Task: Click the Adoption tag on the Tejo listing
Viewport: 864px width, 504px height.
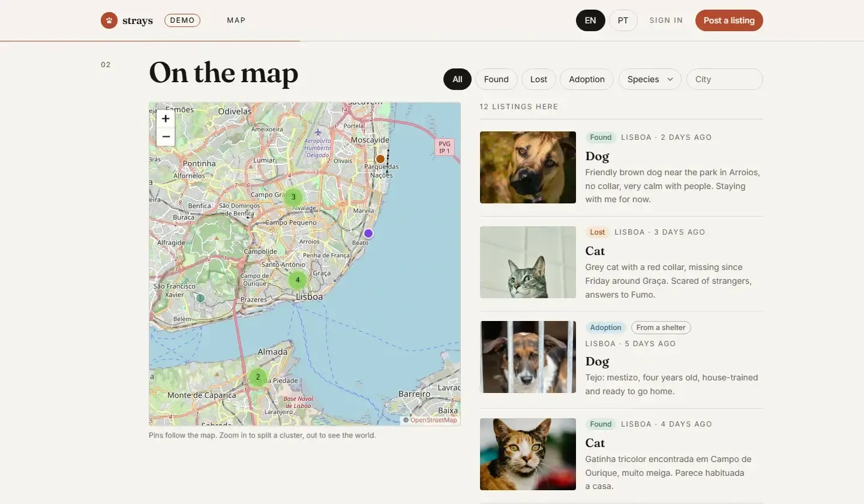Action: [x=606, y=328]
